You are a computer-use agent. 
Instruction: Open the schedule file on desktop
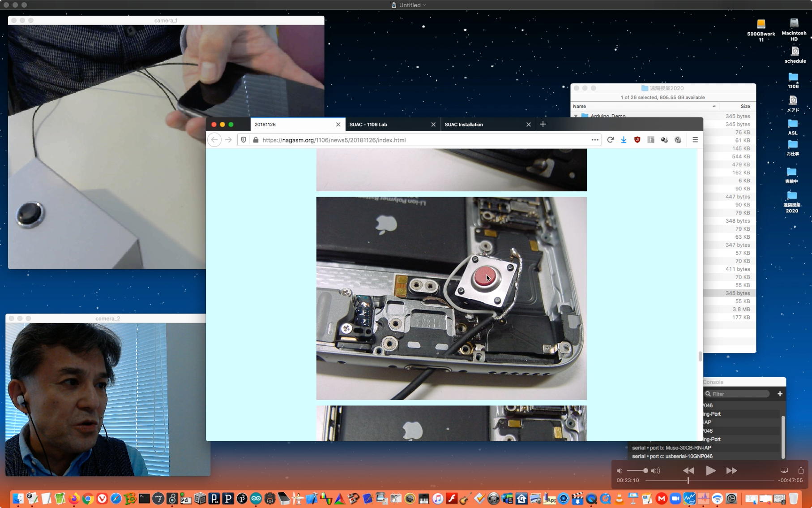point(795,55)
